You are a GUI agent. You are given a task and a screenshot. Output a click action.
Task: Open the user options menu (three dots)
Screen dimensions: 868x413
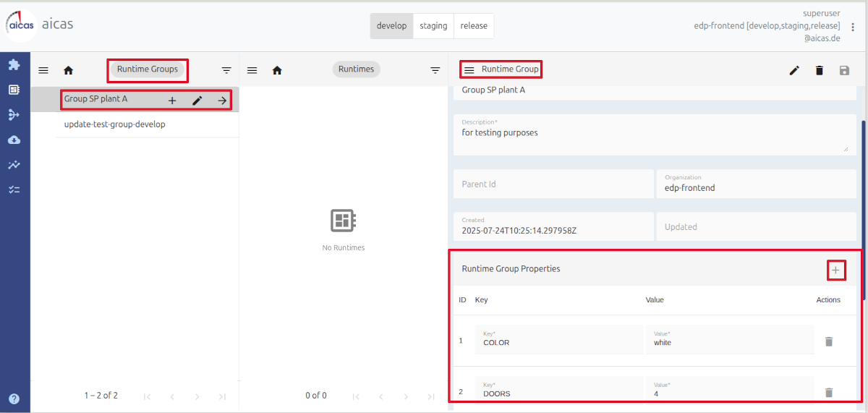pos(854,27)
